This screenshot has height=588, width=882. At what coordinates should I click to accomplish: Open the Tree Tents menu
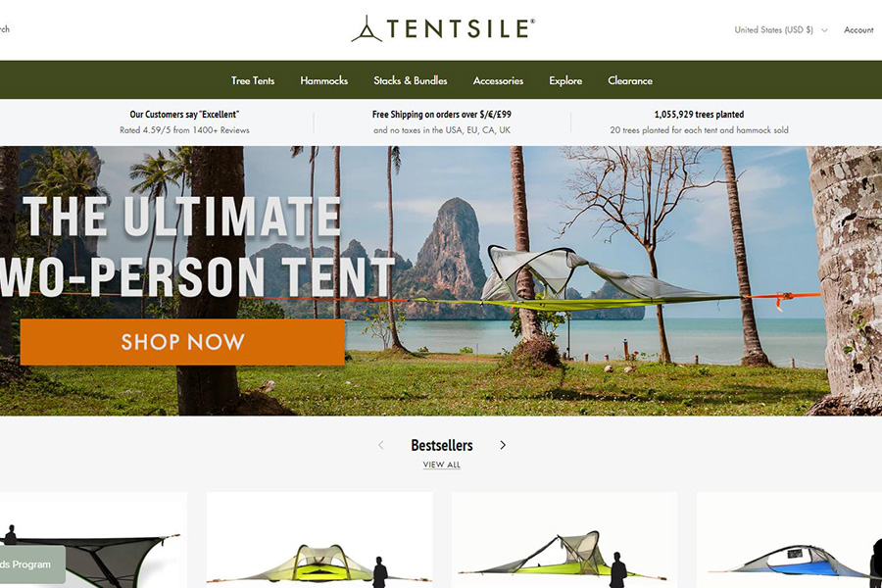[253, 80]
